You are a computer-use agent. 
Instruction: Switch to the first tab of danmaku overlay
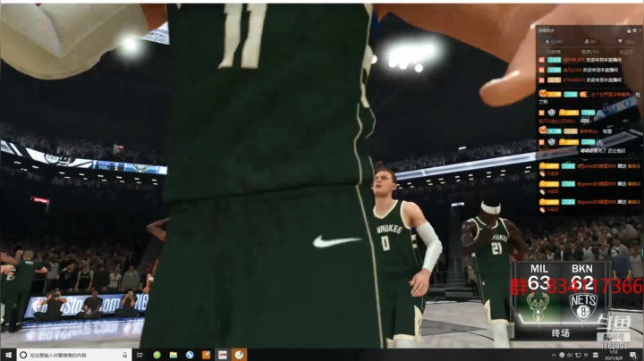[x=554, y=52]
